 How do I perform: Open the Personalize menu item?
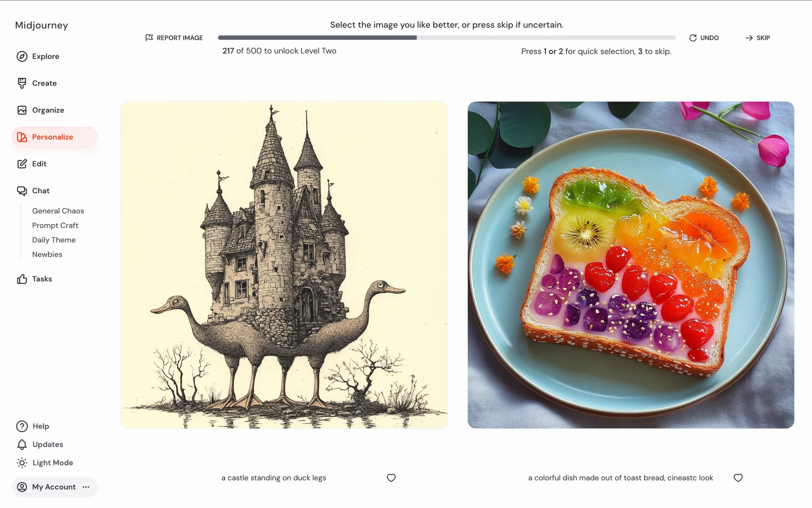pos(55,137)
